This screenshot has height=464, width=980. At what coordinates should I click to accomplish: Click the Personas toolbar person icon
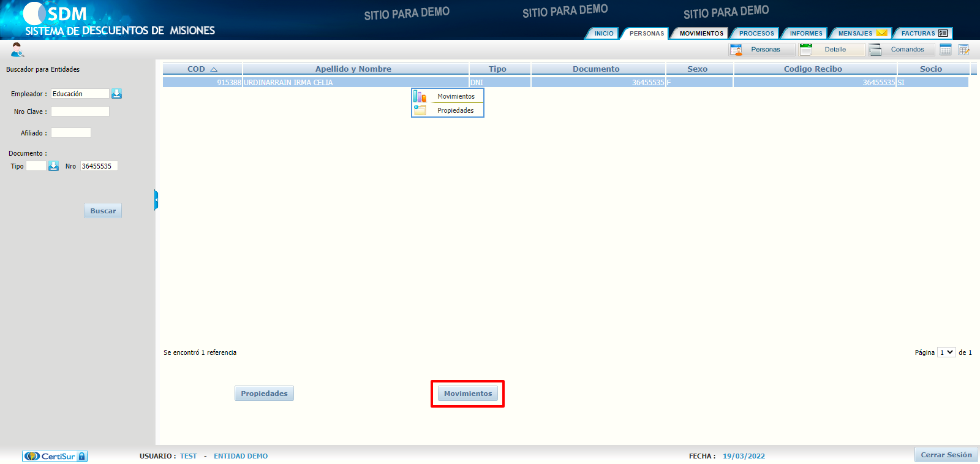tap(736, 50)
